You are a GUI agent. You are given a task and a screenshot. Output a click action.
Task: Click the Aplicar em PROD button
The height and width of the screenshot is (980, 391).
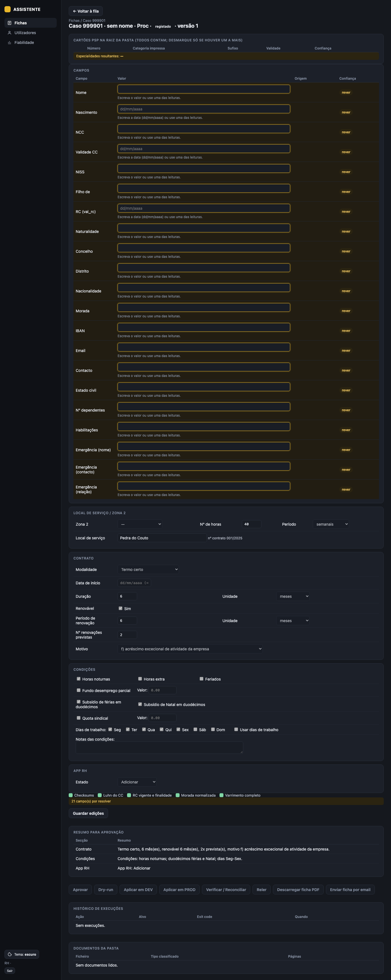(179, 889)
